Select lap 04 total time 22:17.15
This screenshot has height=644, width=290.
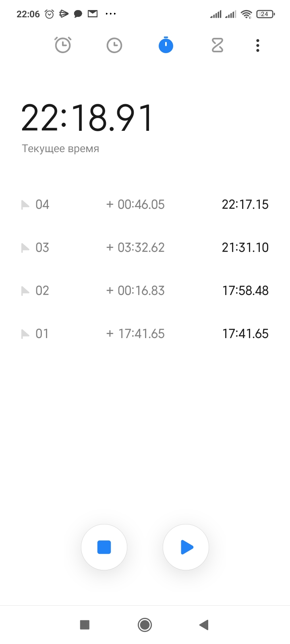click(x=245, y=204)
